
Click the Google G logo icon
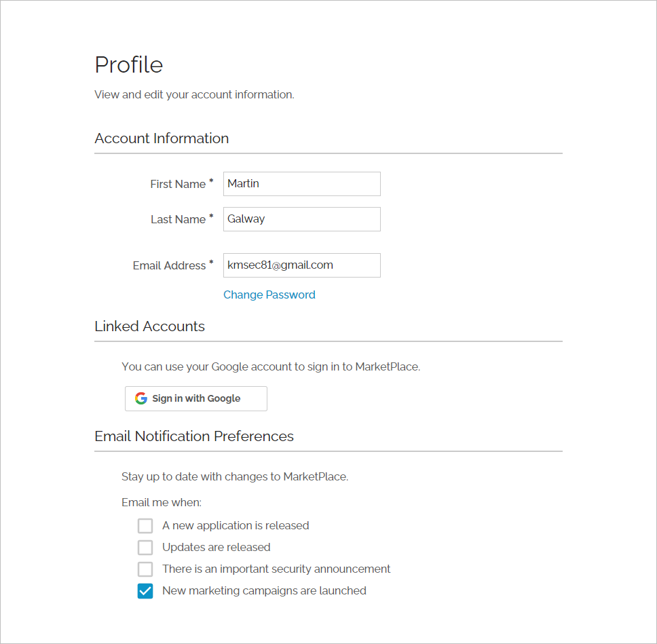(x=141, y=398)
